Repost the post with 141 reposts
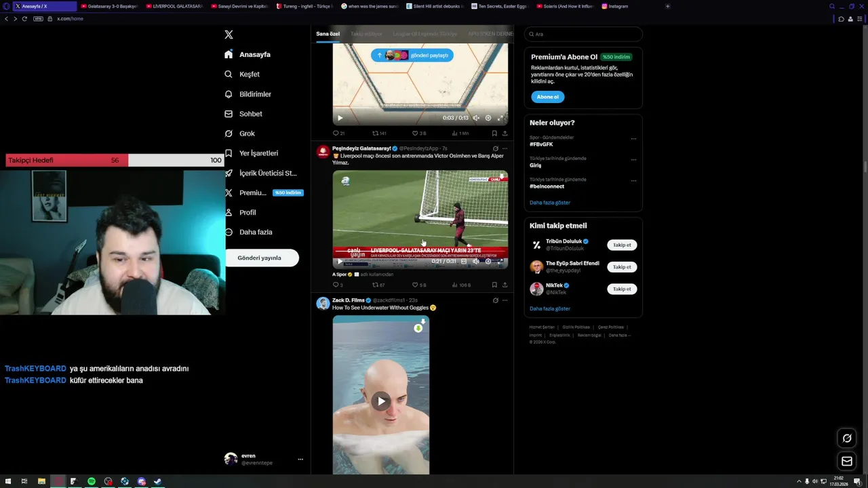 [x=379, y=134]
